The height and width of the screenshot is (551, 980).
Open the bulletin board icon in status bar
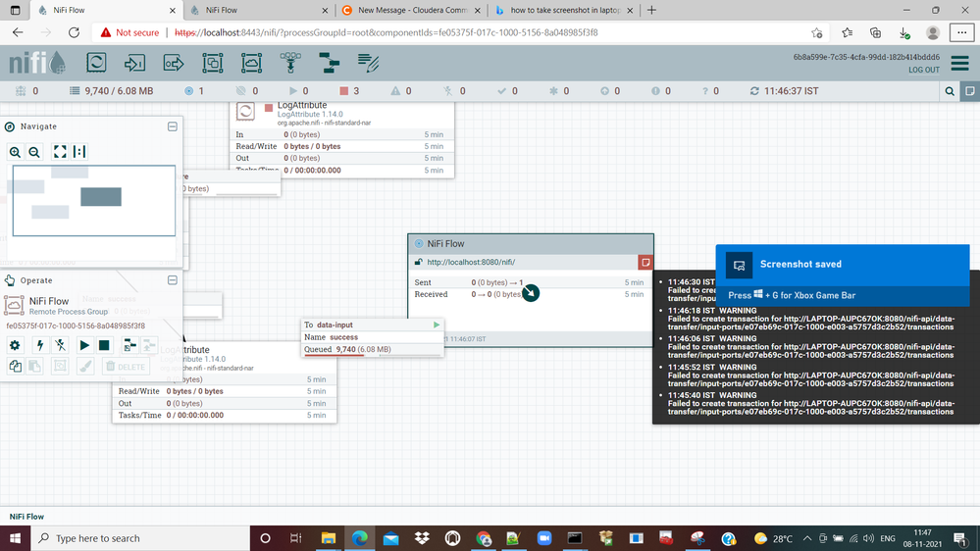970,91
